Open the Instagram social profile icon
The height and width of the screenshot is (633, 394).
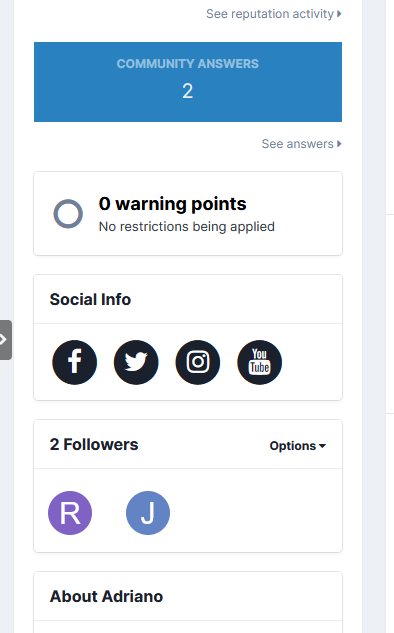pos(198,362)
